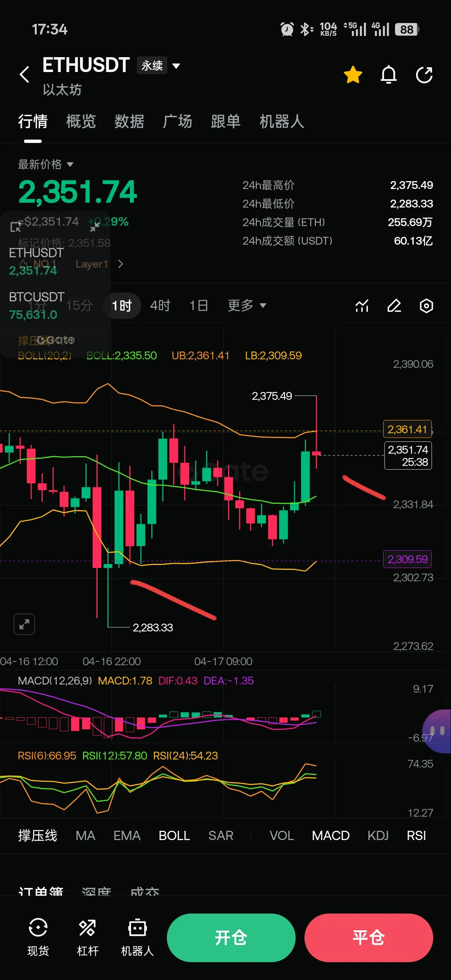The width and height of the screenshot is (451, 980).
Task: Shrink the floating ticker window
Action: pyautogui.click(x=95, y=227)
